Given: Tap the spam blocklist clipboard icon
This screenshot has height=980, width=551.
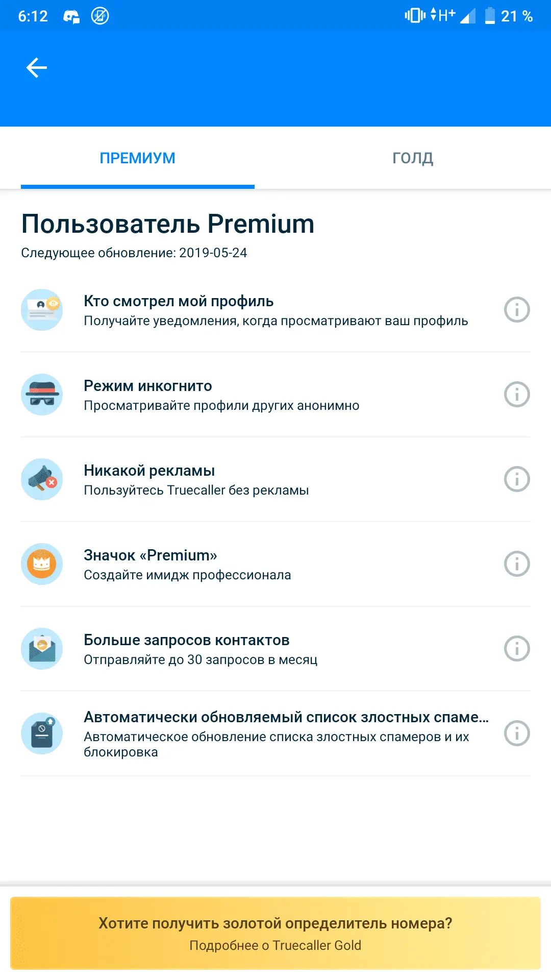Looking at the screenshot, I should click(x=42, y=733).
